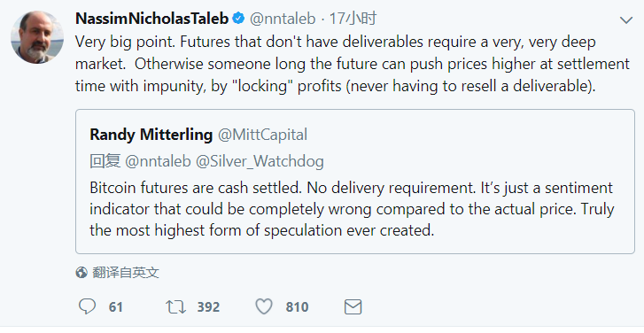The width and height of the screenshot is (644, 333).
Task: Send tweet via direct message envelope icon
Action: pos(353,306)
